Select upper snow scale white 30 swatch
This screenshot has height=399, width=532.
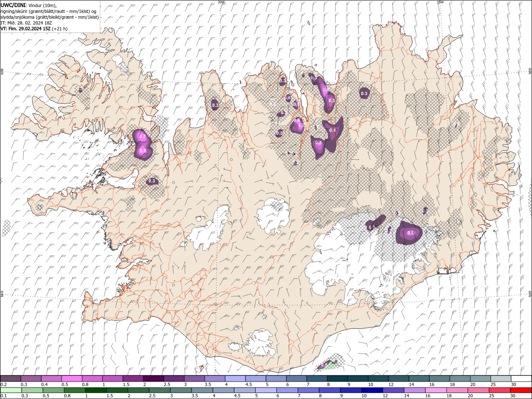pos(521,379)
